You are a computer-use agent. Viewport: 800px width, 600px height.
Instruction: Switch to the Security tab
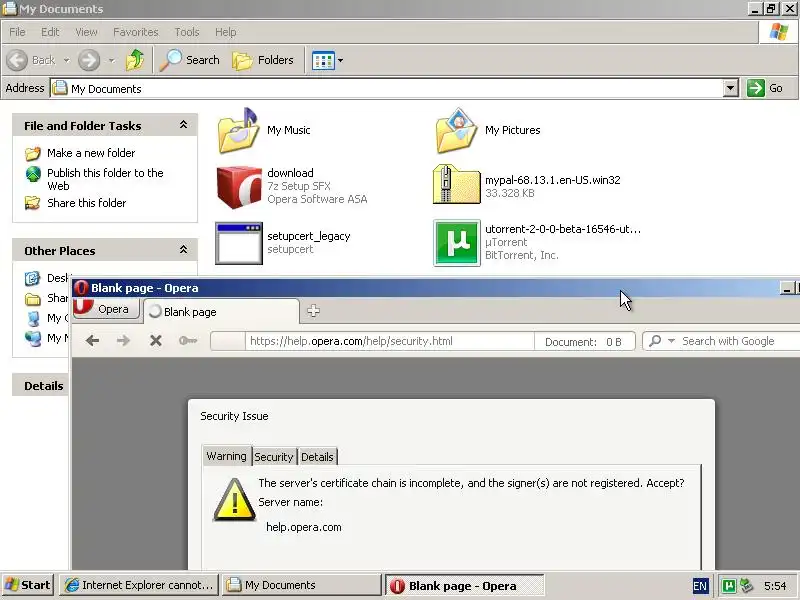(273, 457)
